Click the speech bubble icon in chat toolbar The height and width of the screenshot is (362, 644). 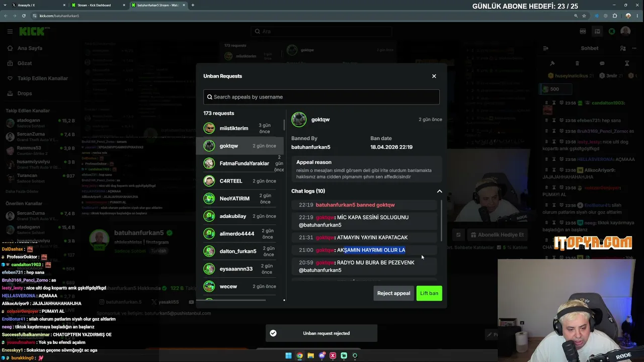(602, 63)
